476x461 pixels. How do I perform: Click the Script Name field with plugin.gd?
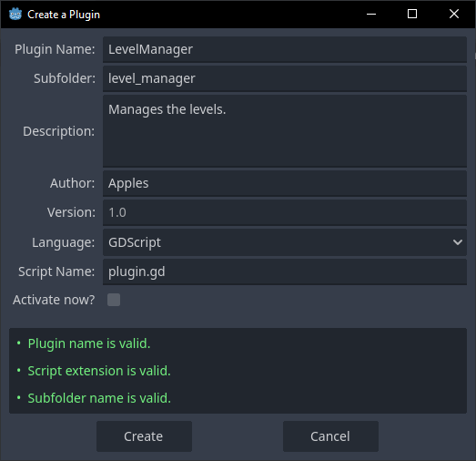click(x=285, y=271)
